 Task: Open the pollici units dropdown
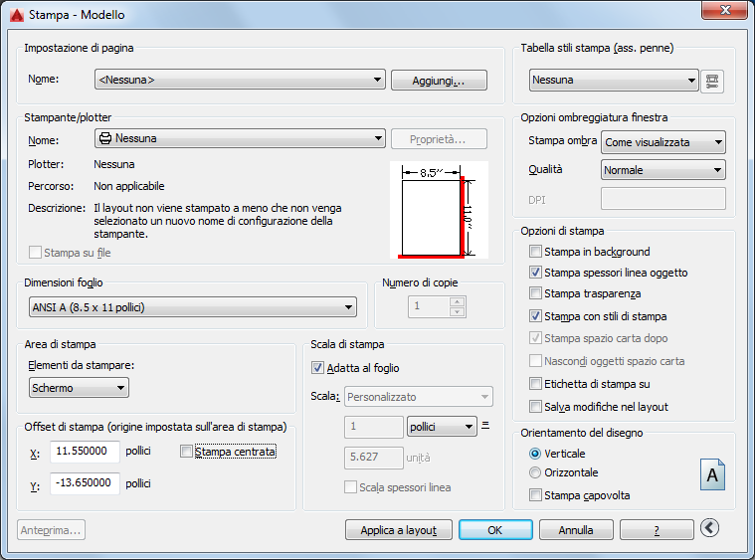point(442,427)
